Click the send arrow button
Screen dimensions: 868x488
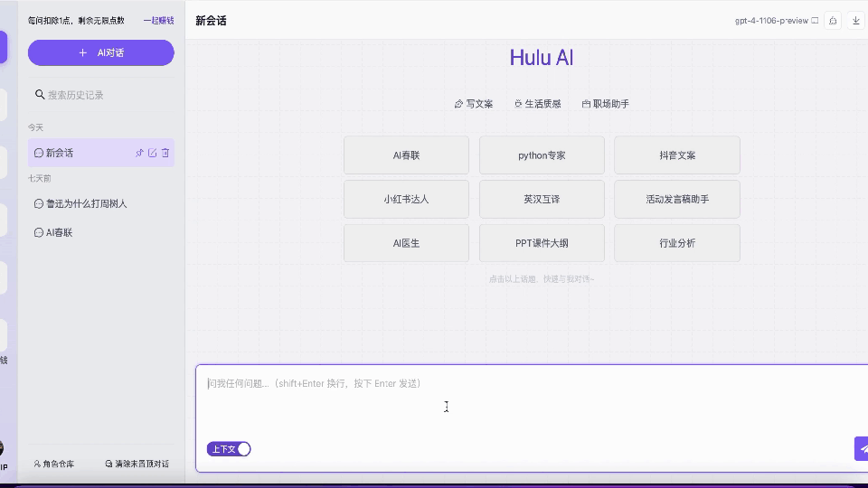tap(863, 449)
